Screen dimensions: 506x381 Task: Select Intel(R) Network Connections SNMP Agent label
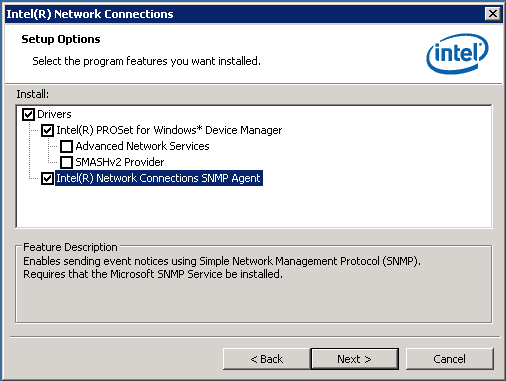pyautogui.click(x=159, y=178)
